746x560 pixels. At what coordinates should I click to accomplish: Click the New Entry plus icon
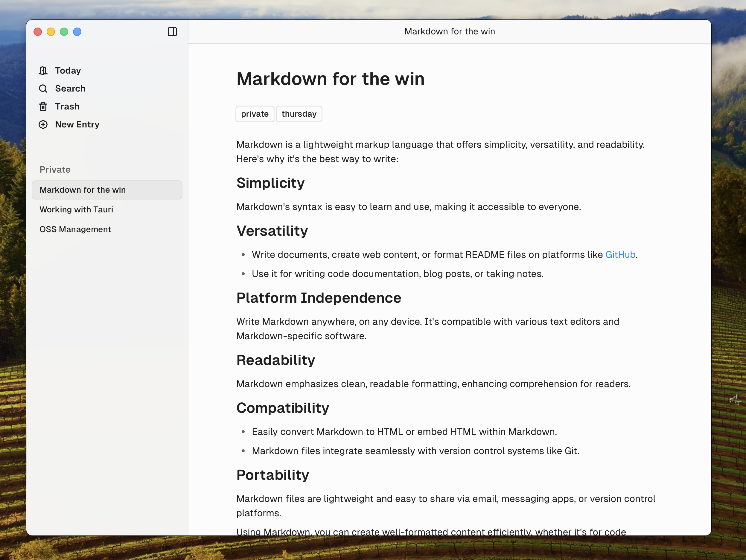[43, 124]
